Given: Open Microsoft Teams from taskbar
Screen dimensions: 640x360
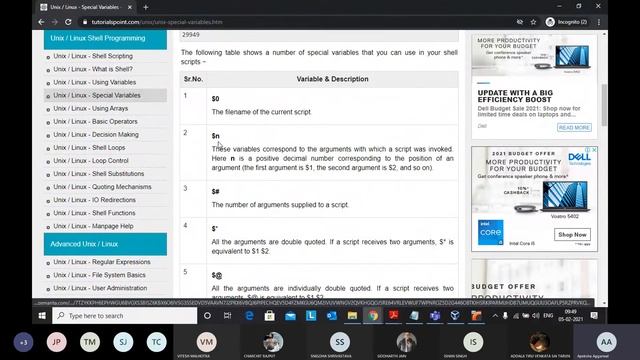Looking at the screenshot, I should pyautogui.click(x=435, y=316).
